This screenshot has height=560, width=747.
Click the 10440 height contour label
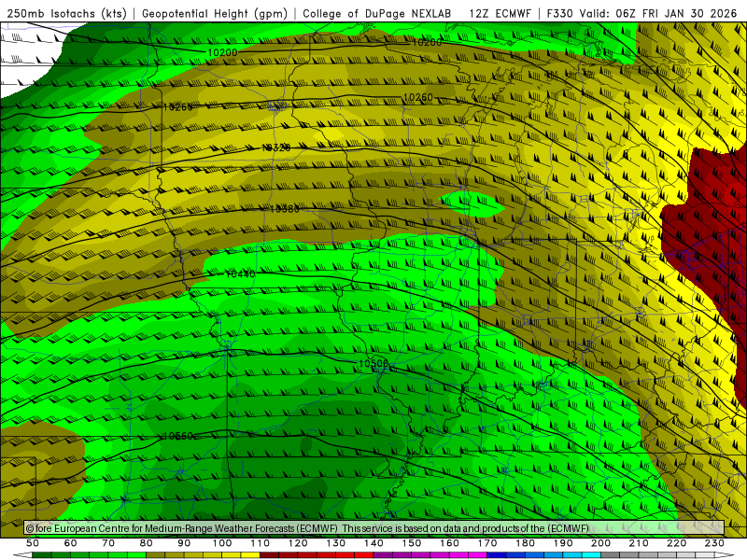[x=240, y=273]
